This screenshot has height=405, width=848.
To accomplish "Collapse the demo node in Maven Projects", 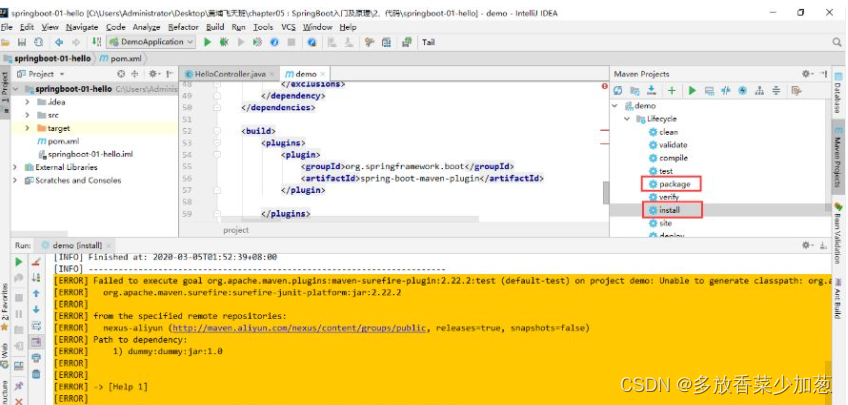I will tap(615, 106).
